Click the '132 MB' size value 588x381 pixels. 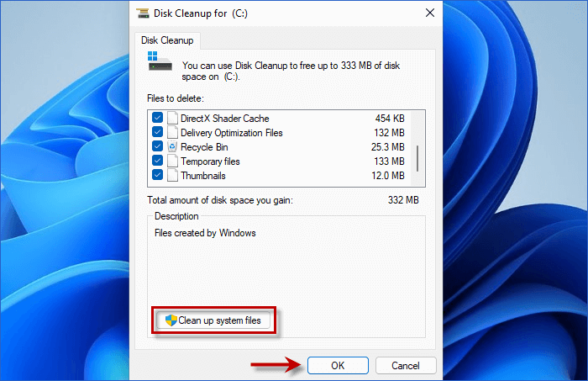[x=389, y=133]
